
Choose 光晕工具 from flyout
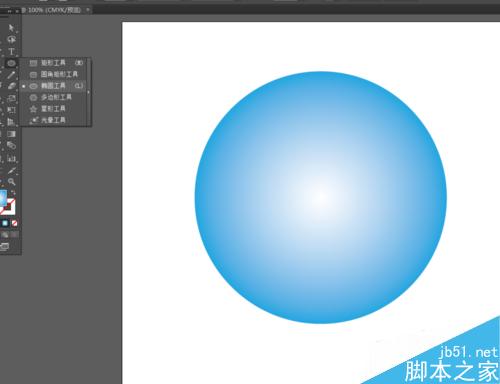(54, 120)
